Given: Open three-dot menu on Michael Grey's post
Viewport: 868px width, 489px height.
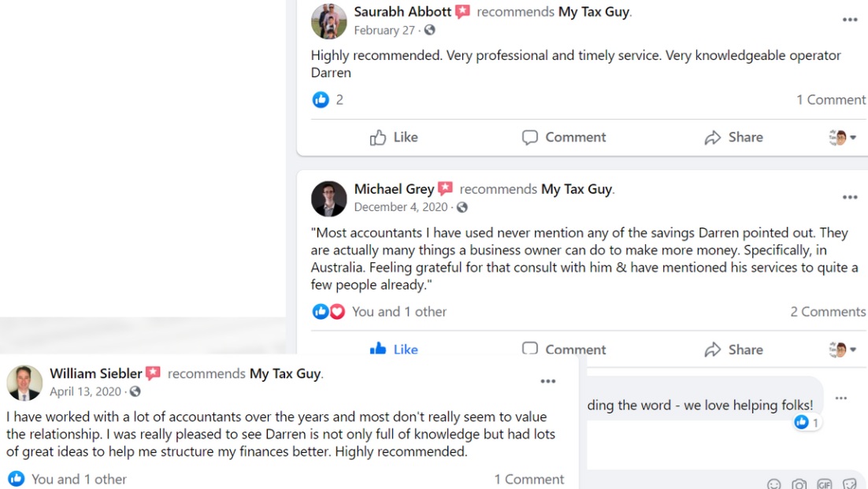Looking at the screenshot, I should [x=850, y=197].
